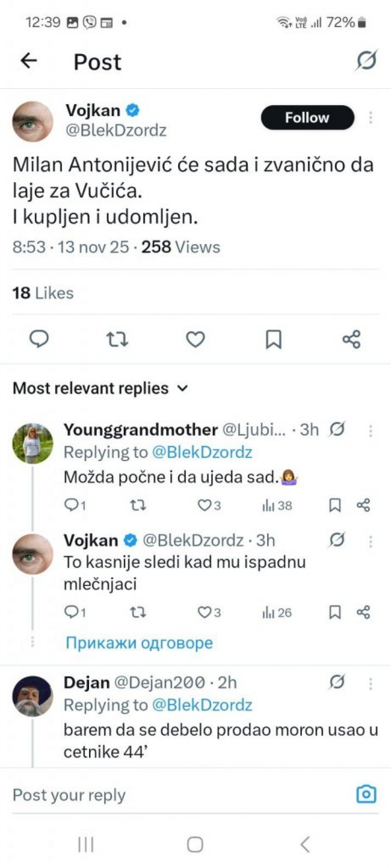
Task: Open three-dot menu next to Follow button
Action: 371,117
